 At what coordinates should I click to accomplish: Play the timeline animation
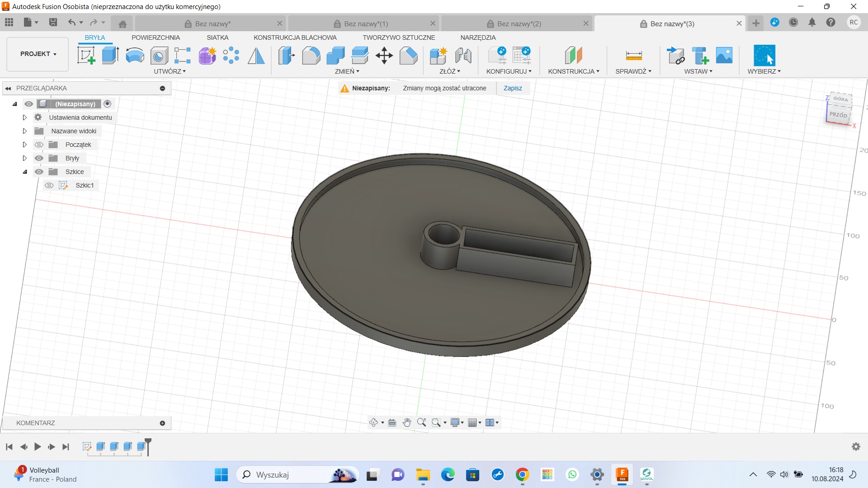(38, 447)
